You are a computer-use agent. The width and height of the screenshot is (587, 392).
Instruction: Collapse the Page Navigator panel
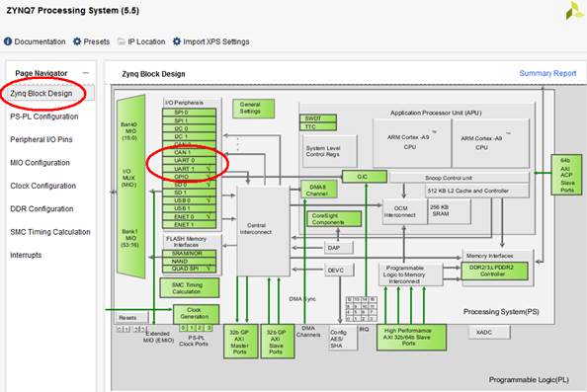click(x=86, y=73)
